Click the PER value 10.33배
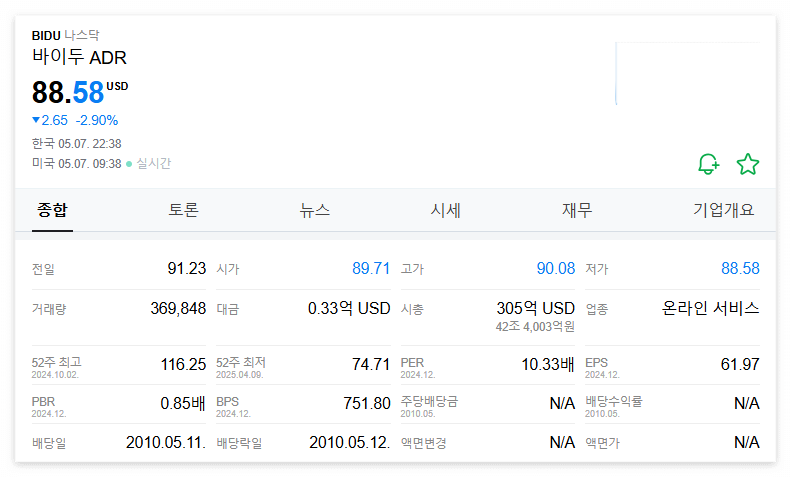The height and width of the screenshot is (477, 791). (548, 364)
